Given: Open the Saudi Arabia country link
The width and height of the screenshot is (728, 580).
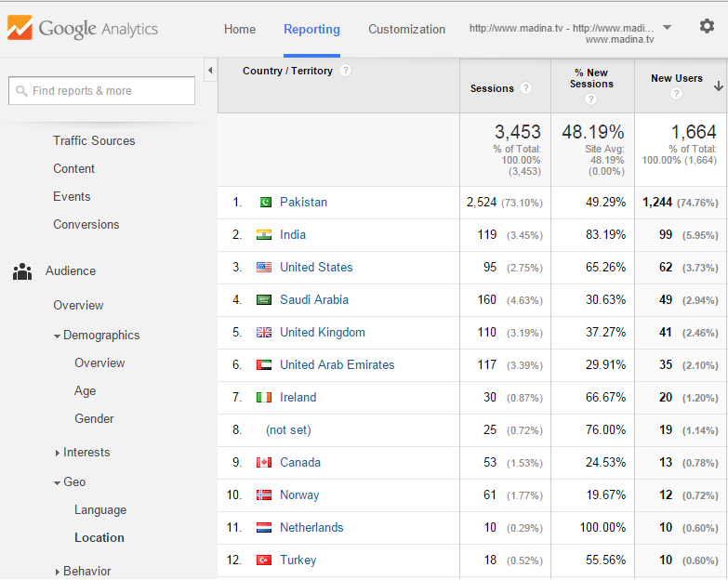Looking at the screenshot, I should [314, 299].
